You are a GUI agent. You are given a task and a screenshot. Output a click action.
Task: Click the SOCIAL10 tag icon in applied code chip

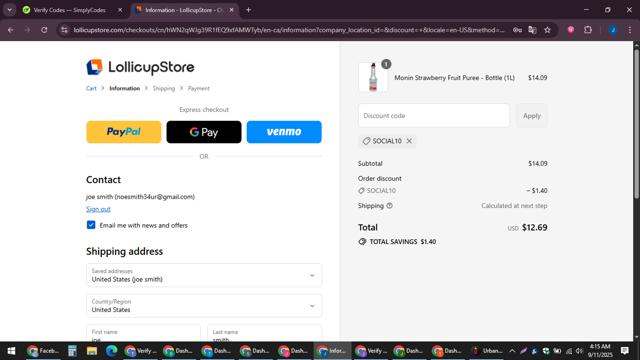(x=366, y=141)
